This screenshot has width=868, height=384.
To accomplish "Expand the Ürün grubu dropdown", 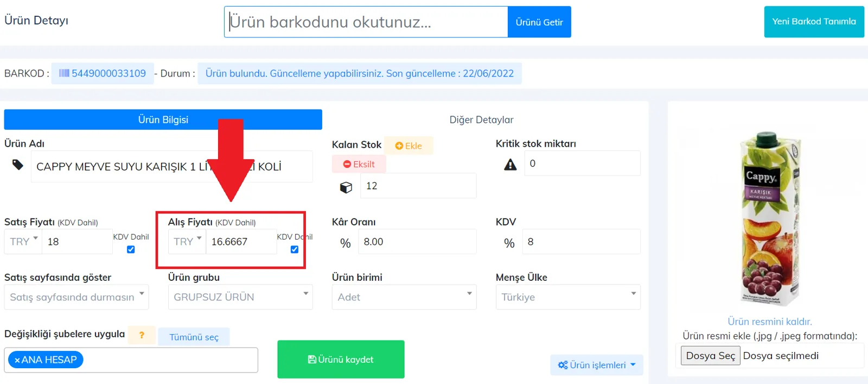I will 240,297.
